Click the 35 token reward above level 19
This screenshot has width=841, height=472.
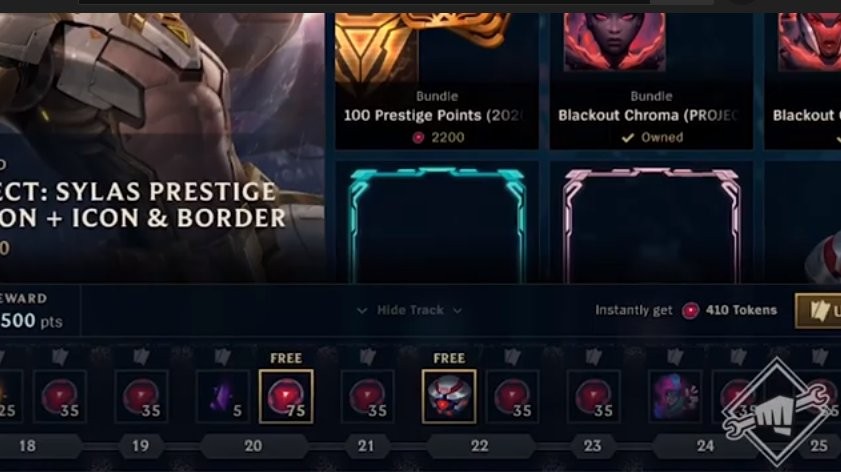click(141, 396)
